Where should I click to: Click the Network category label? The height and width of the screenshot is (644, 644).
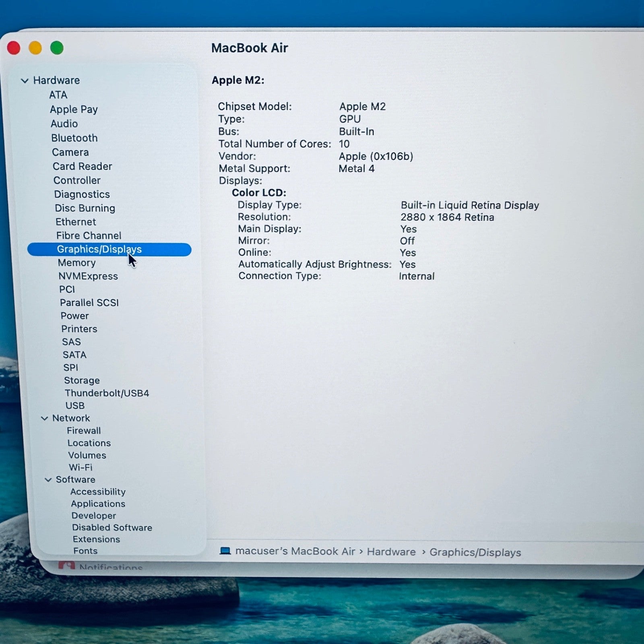click(x=71, y=418)
